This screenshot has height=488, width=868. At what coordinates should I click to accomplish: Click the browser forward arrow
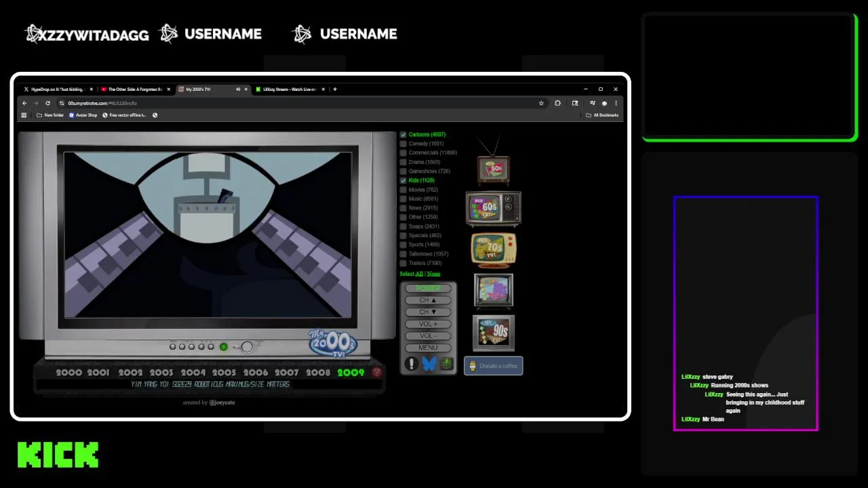[36, 103]
